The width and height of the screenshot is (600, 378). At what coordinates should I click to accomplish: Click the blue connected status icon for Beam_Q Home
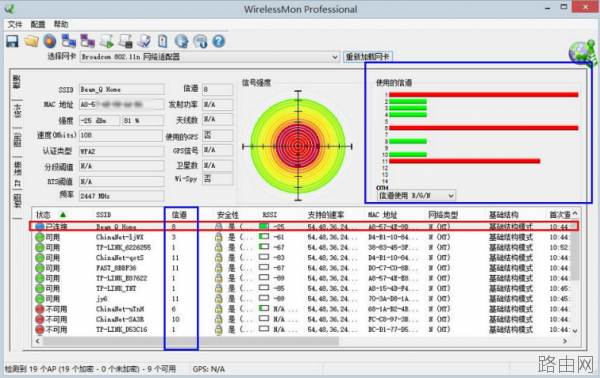[39, 226]
